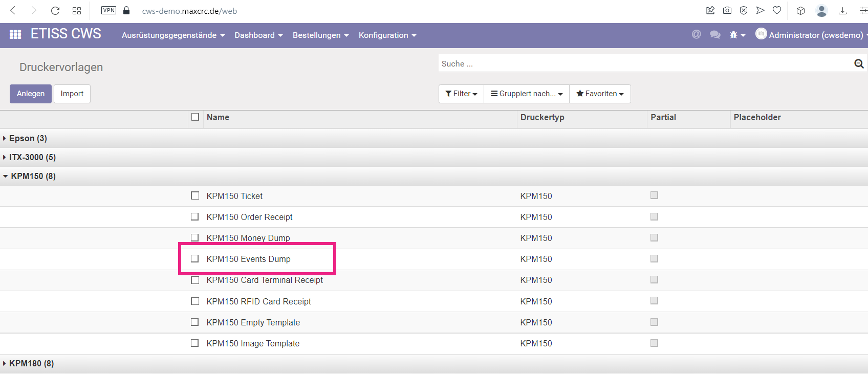
Task: Open the Bestellungen menu
Action: pyautogui.click(x=320, y=35)
